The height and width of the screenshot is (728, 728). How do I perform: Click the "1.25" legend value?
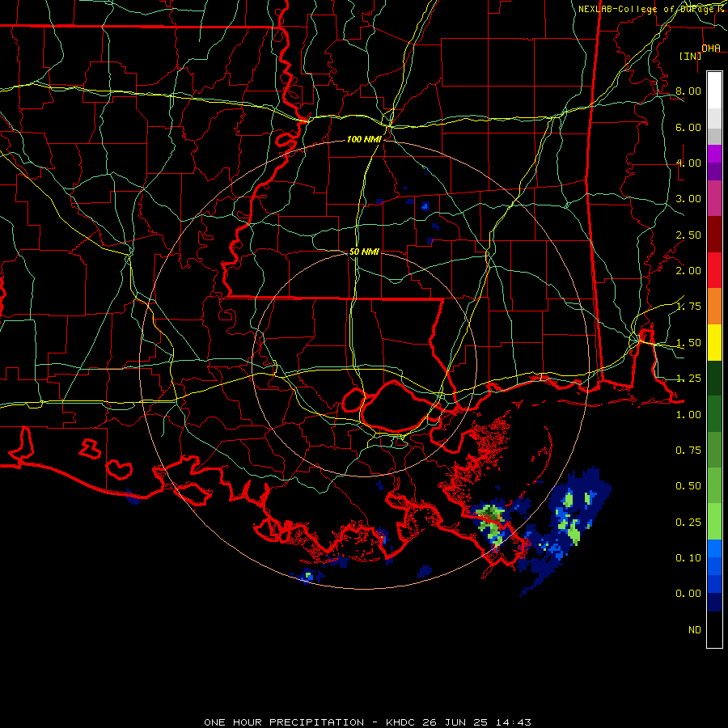(x=688, y=379)
